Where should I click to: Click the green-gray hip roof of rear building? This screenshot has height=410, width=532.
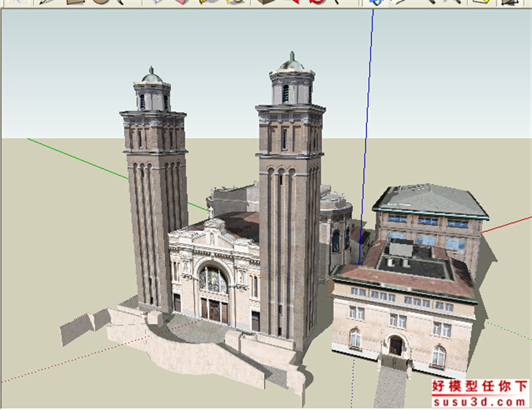[431, 200]
